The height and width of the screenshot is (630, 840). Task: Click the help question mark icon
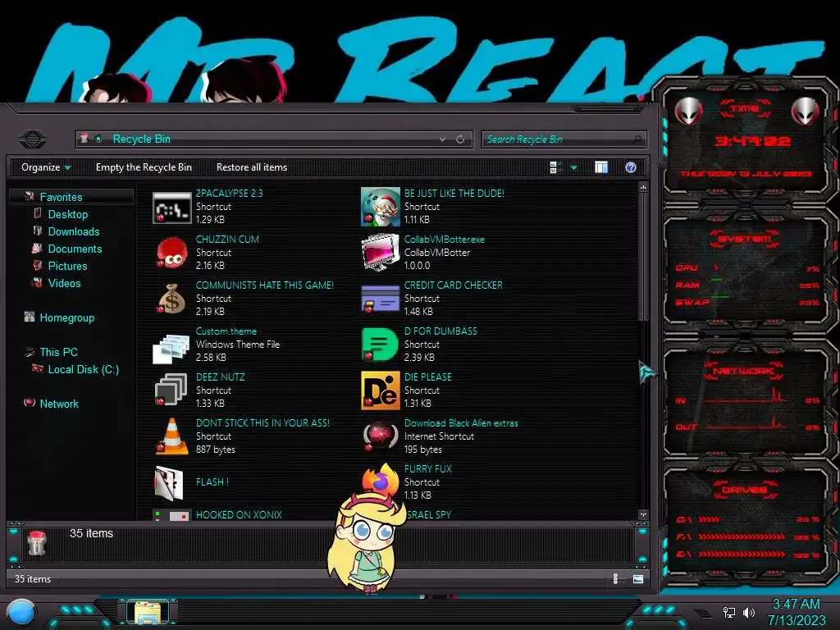click(631, 167)
